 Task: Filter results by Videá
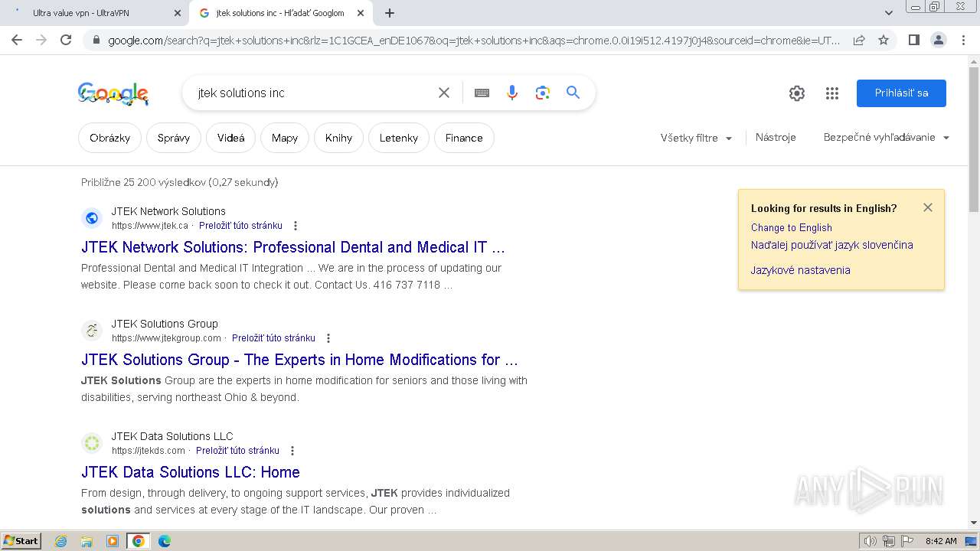pos(230,138)
